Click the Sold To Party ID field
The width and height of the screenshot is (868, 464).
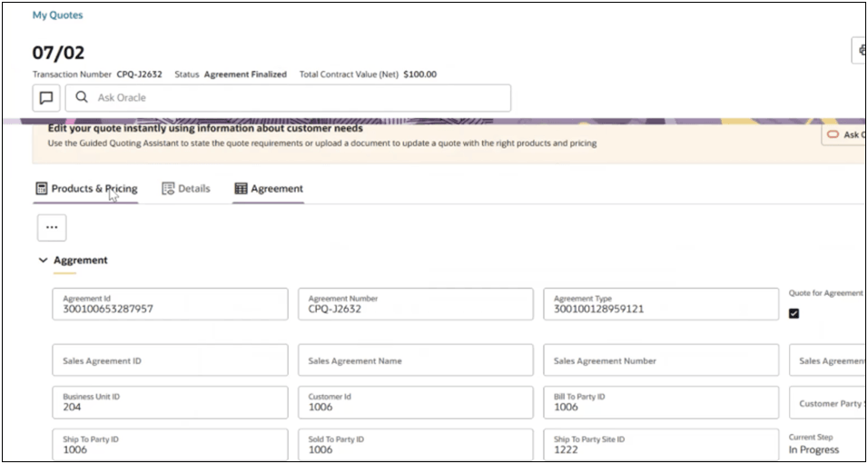click(416, 445)
